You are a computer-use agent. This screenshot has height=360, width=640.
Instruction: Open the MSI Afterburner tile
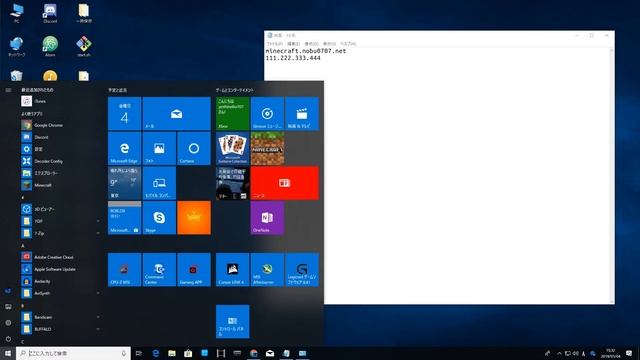click(x=267, y=270)
